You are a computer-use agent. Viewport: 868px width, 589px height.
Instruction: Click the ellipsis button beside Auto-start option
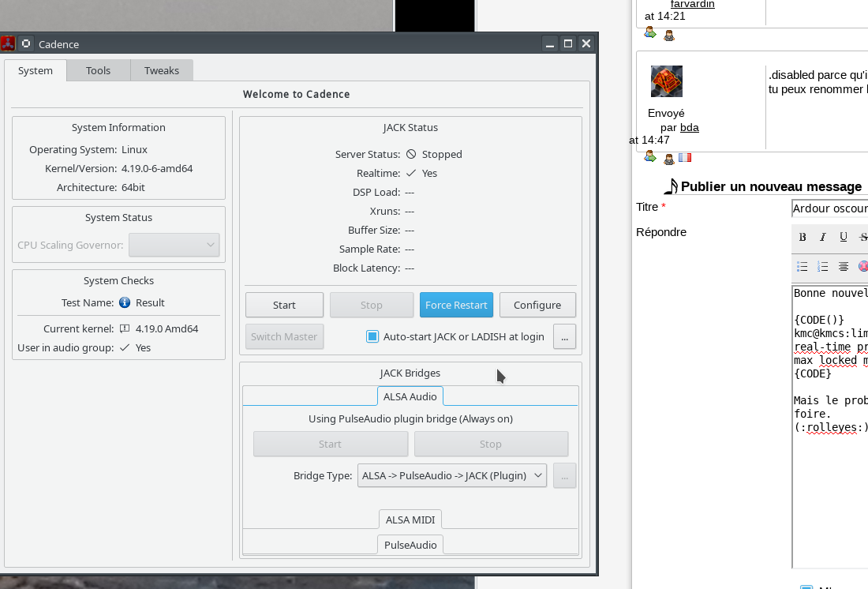565,336
